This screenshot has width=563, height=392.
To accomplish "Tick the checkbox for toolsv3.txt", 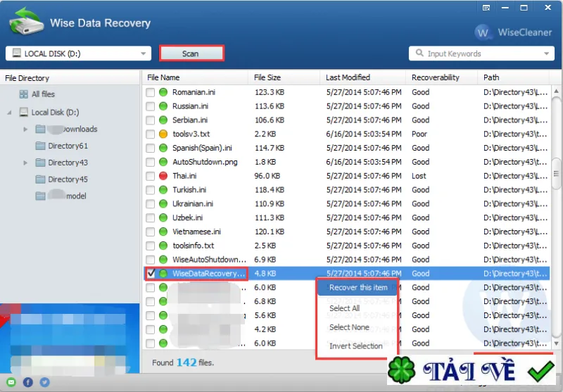I will coord(151,134).
